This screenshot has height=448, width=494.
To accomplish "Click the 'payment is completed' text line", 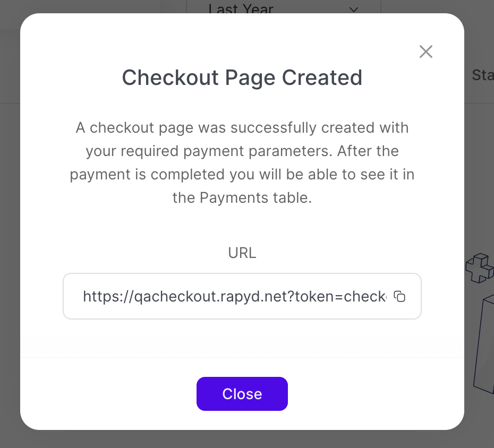I will click(x=242, y=175).
